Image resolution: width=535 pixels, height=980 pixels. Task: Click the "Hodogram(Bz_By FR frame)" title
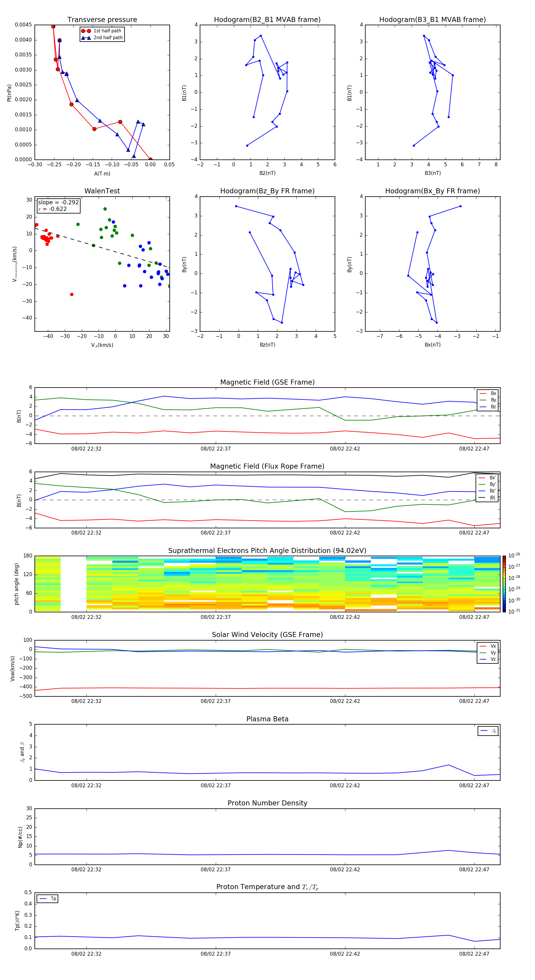tap(267, 191)
